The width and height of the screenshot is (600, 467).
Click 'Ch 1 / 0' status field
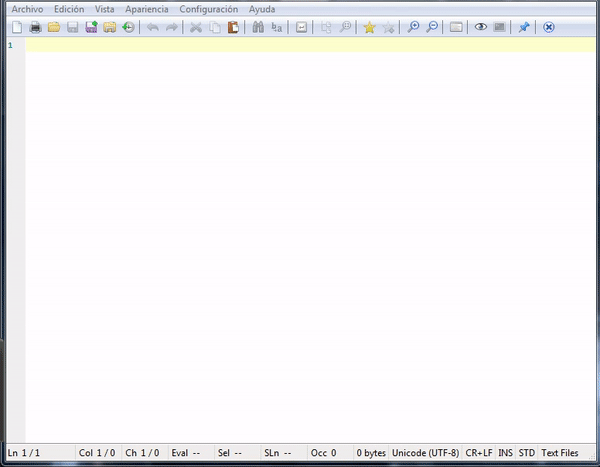[x=145, y=453]
